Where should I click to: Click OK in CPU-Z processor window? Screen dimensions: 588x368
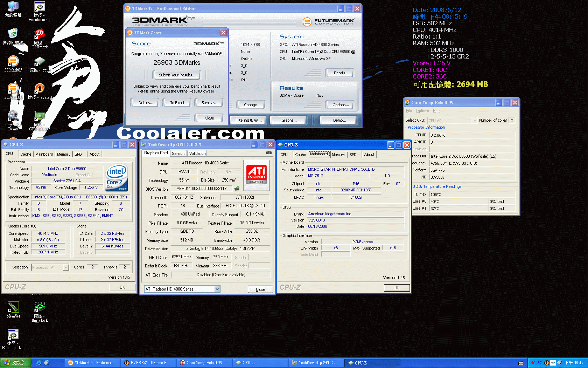(x=122, y=287)
